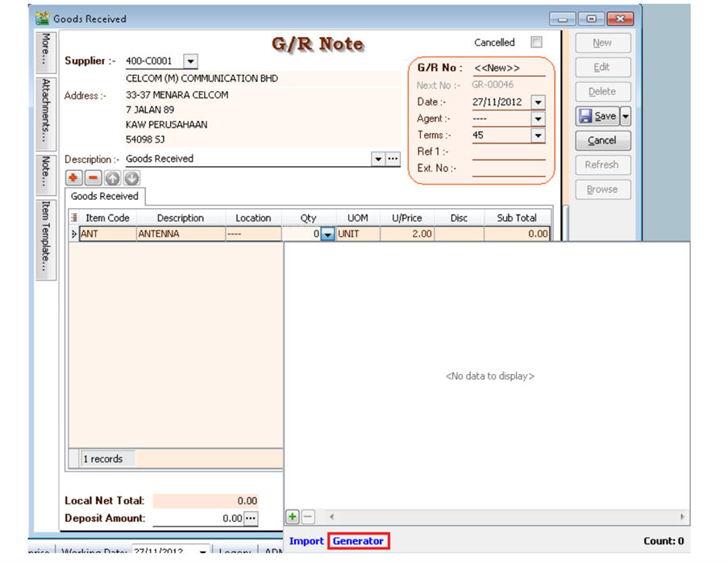Expand the Date picker dropdown
Image resolution: width=728 pixels, height=562 pixels.
538,102
